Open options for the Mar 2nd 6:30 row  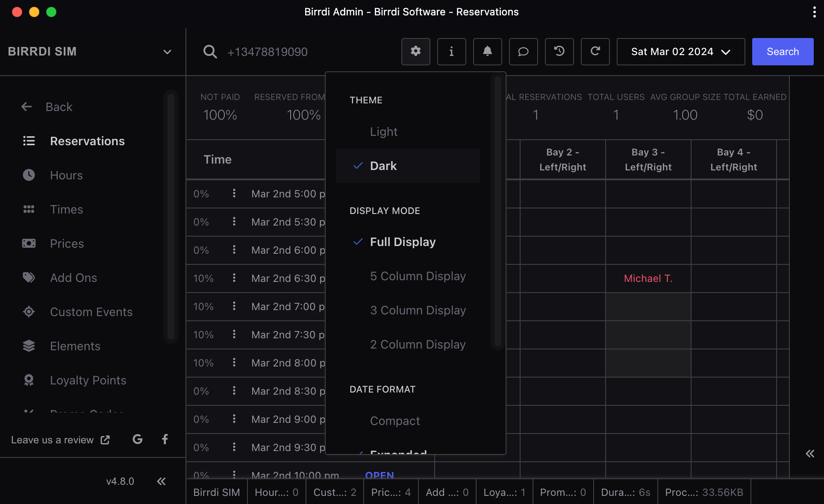coord(234,278)
